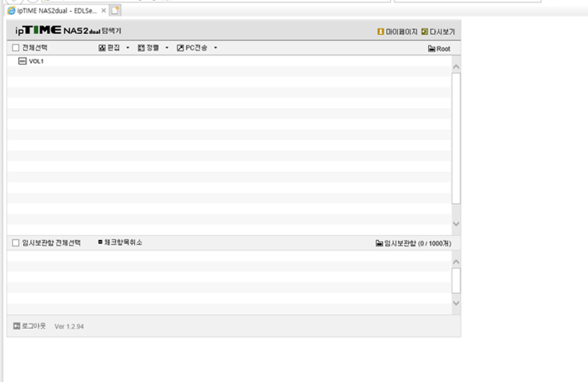Image resolution: width=588 pixels, height=382 pixels.
Task: Click file list scrollbar down arrow
Action: (456, 223)
